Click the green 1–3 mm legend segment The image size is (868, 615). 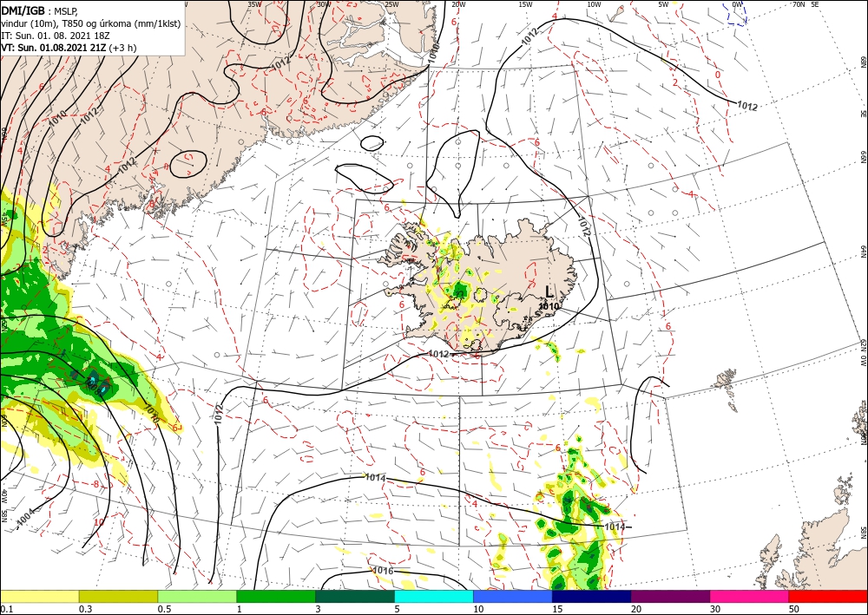276,597
